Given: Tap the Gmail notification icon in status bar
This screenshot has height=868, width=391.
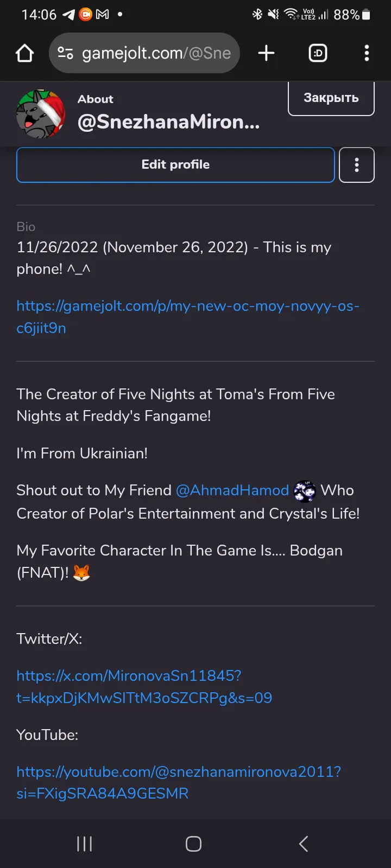Looking at the screenshot, I should point(102,15).
